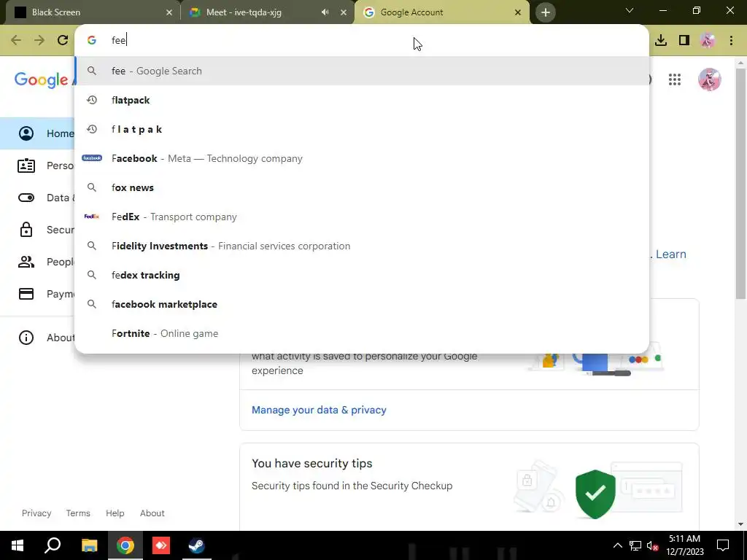Choose the Fortnite Online game suggestion
This screenshot has height=560, width=747.
coord(362,333)
